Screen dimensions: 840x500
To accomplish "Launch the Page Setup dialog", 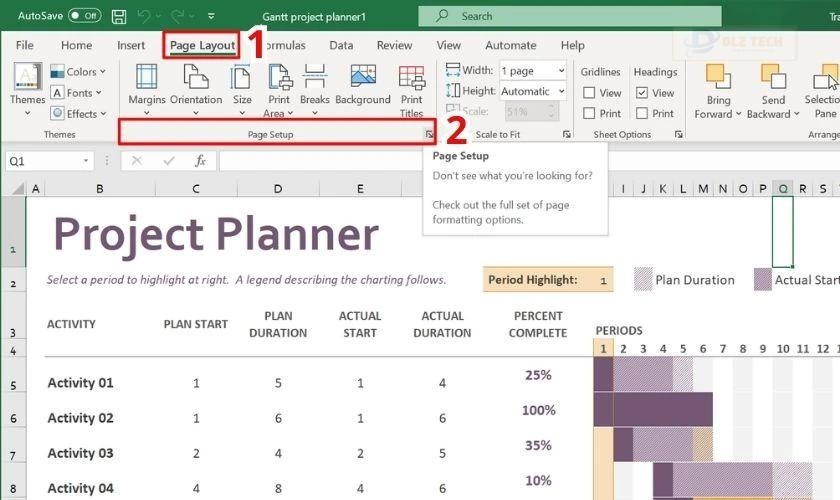I will tap(429, 134).
